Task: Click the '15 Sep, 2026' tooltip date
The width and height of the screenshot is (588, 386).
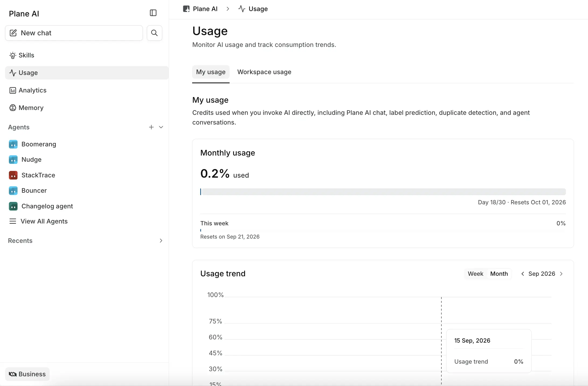Action: tap(472, 341)
